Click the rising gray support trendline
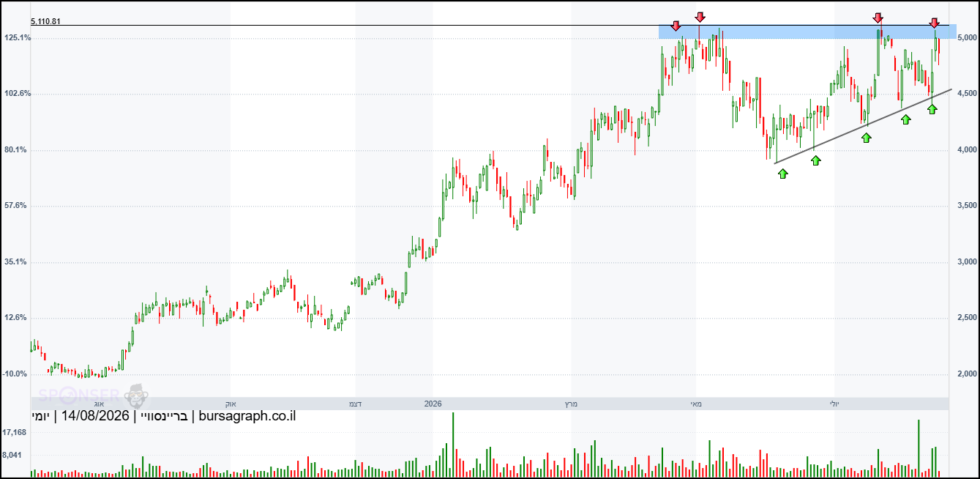 [x=864, y=126]
